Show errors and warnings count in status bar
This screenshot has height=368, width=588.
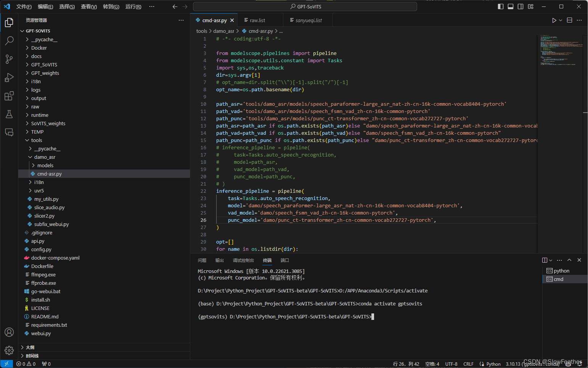(x=26, y=364)
